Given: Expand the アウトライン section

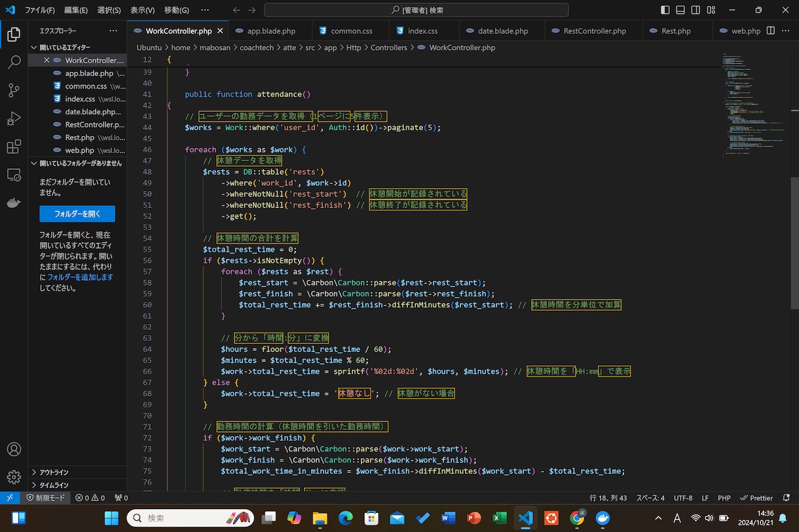Looking at the screenshot, I should pos(79,472).
